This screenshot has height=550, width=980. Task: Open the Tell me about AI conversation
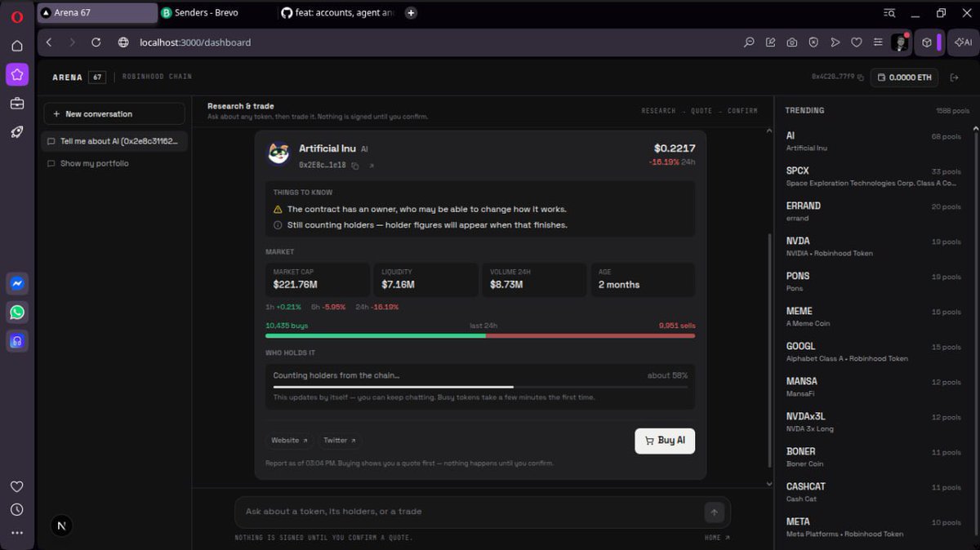(114, 141)
